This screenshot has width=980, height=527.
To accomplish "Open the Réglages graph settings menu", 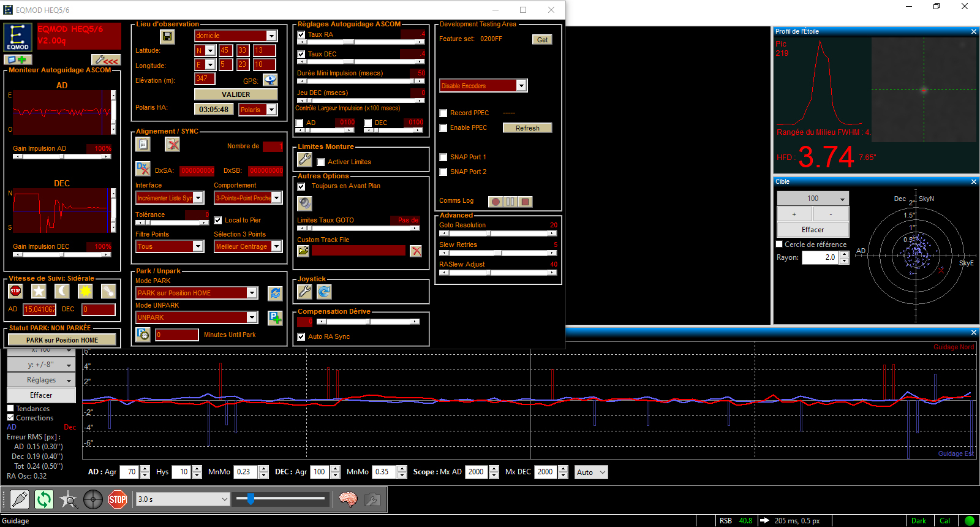I will tap(41, 381).
